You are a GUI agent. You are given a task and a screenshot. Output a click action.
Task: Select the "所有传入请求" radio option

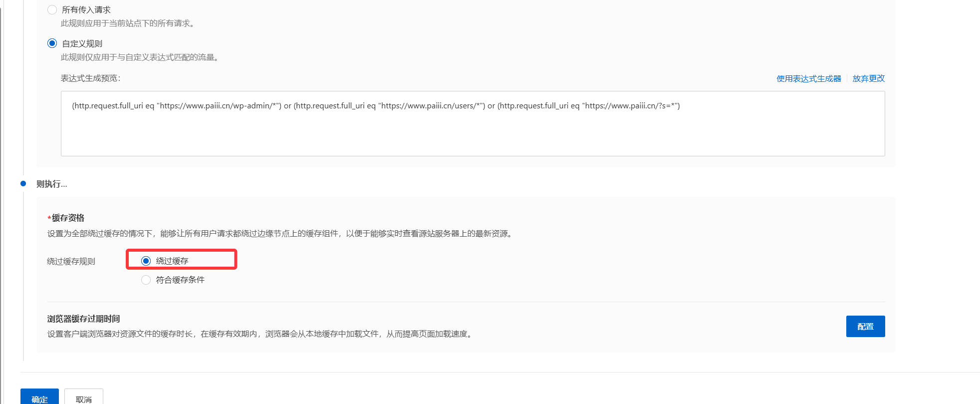point(52,10)
